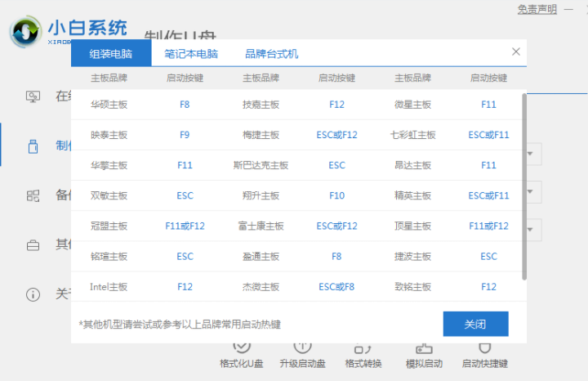The height and width of the screenshot is (381, 588).
Task: Switch to 笔记本电脑 tab
Action: [x=191, y=54]
